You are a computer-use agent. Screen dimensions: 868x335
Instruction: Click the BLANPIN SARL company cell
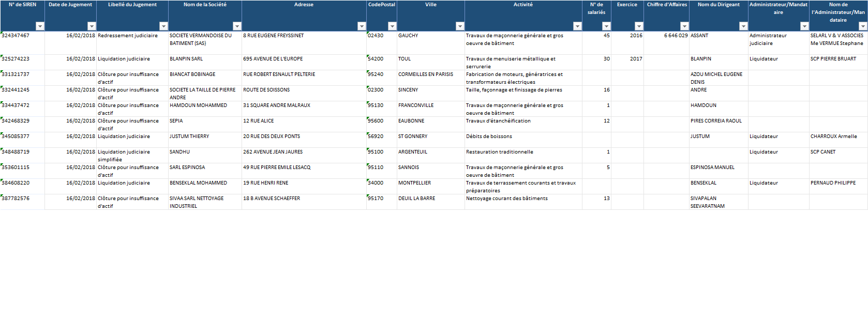pyautogui.click(x=205, y=63)
